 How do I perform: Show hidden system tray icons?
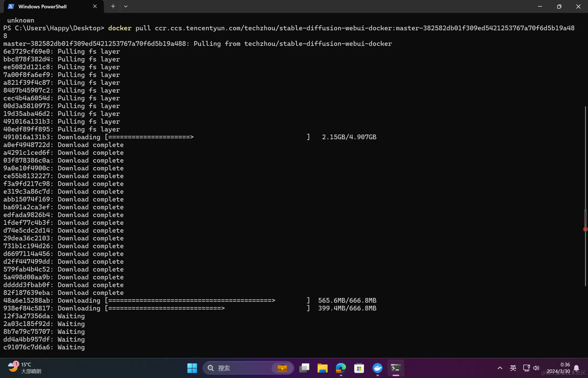[500, 368]
